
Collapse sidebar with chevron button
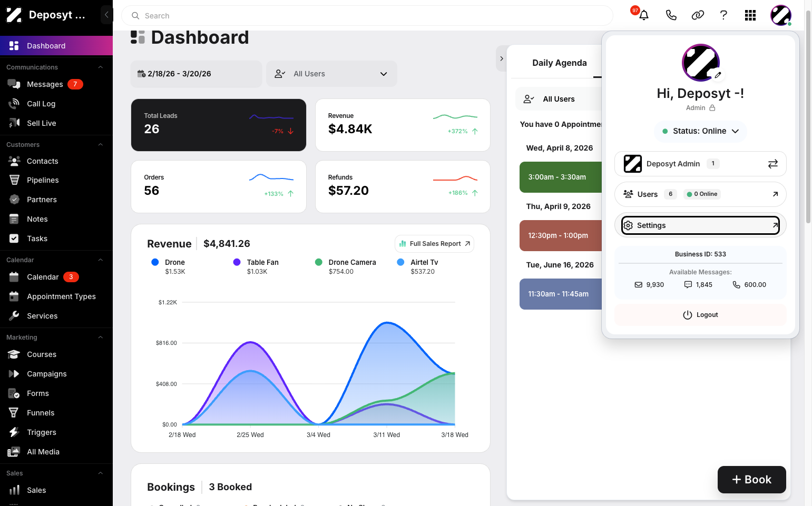pyautogui.click(x=106, y=15)
